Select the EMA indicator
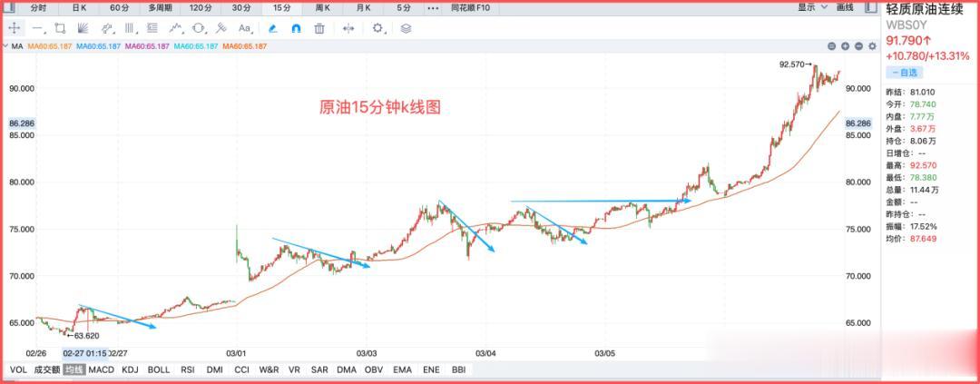 click(403, 369)
